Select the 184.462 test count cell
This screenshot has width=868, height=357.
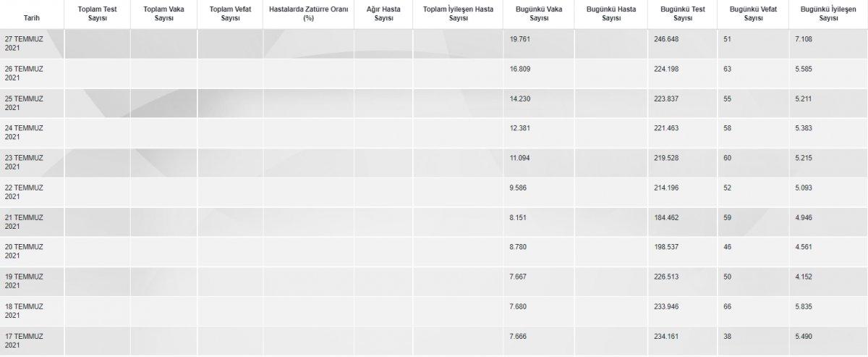pos(665,217)
